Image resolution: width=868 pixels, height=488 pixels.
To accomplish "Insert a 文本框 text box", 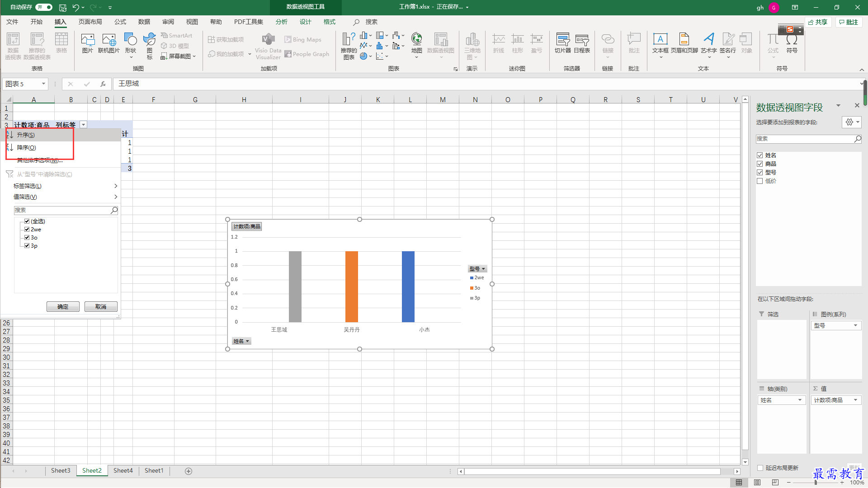I will (660, 45).
